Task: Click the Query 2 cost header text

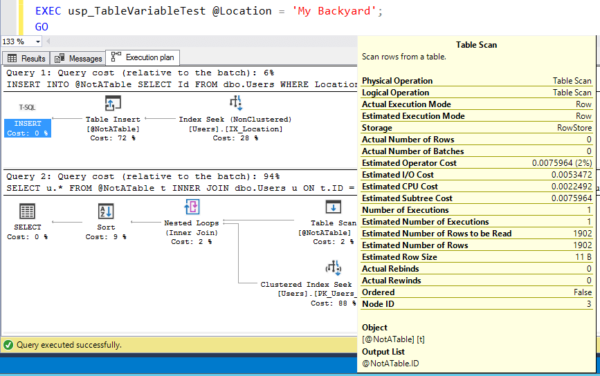Action: [143, 176]
